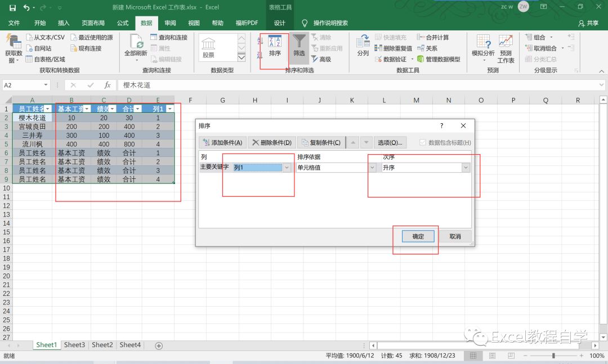This screenshot has height=364, width=608.
Task: Cancel the Sort dialog (取消)
Action: (455, 236)
